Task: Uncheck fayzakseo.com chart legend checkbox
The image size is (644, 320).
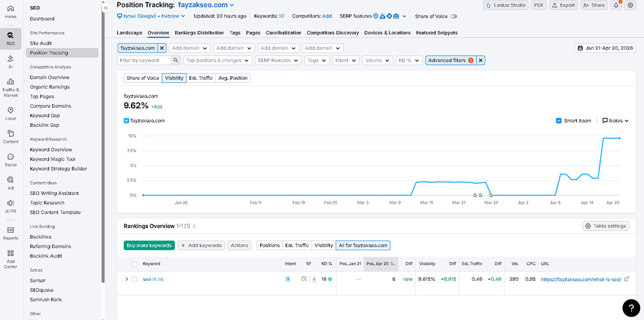Action: pyautogui.click(x=126, y=121)
